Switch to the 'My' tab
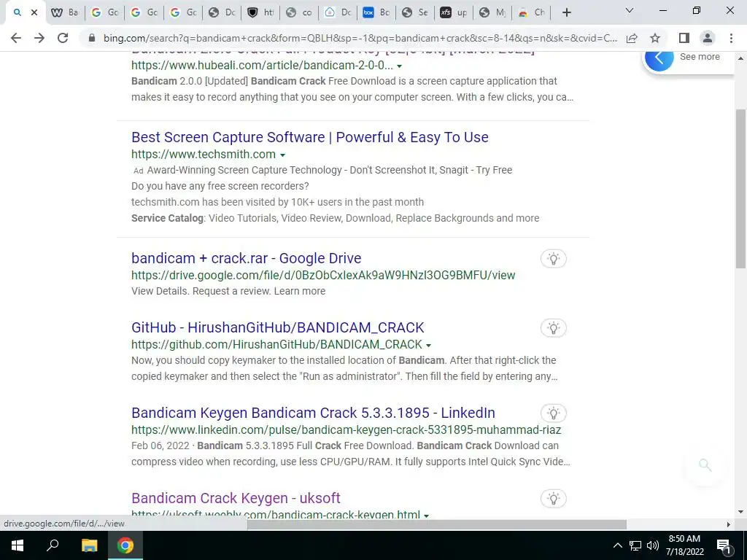Image resolution: width=747 pixels, height=560 pixels. pyautogui.click(x=492, y=13)
